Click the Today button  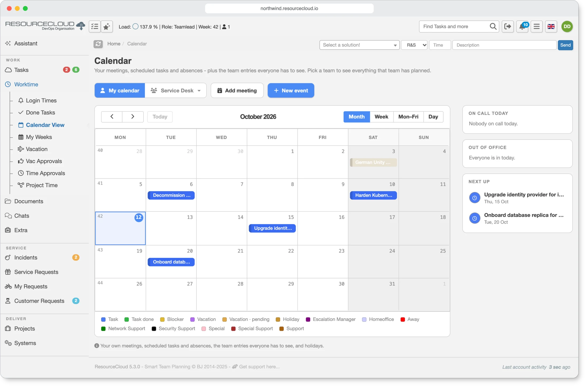click(160, 117)
